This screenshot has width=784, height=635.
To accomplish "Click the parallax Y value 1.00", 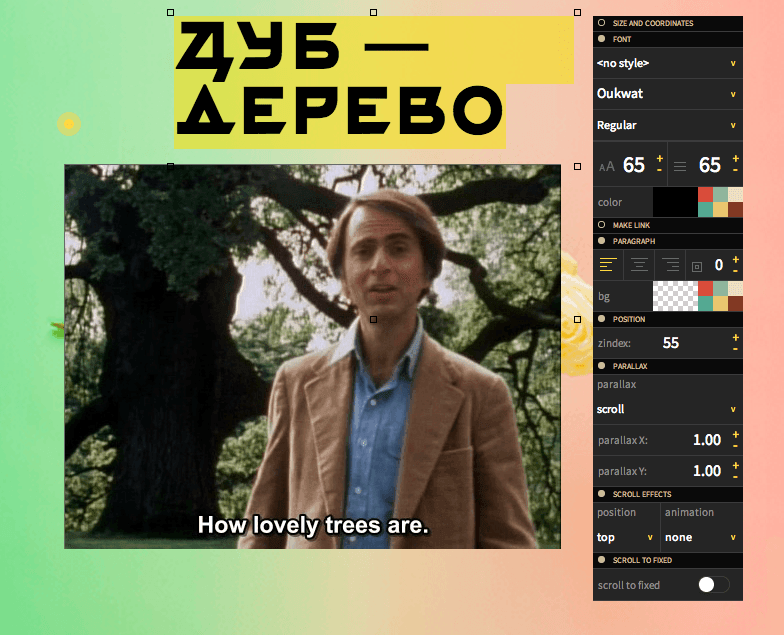I will [707, 471].
